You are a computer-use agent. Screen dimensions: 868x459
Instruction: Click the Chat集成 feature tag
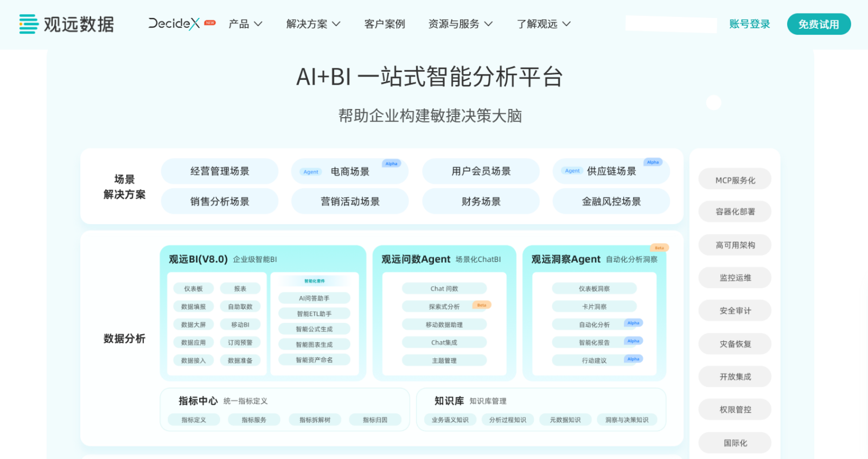click(444, 342)
